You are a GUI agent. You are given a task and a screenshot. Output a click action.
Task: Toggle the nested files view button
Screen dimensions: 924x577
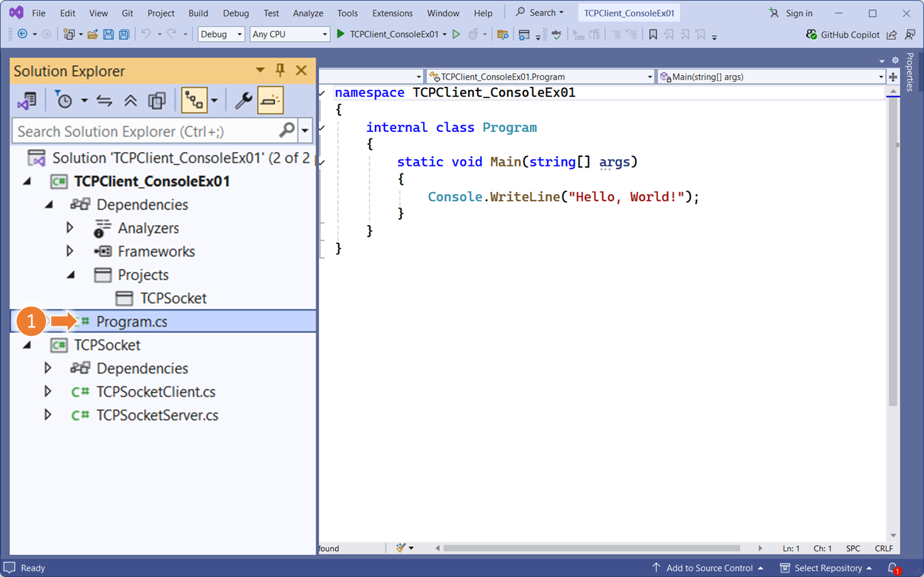point(194,101)
